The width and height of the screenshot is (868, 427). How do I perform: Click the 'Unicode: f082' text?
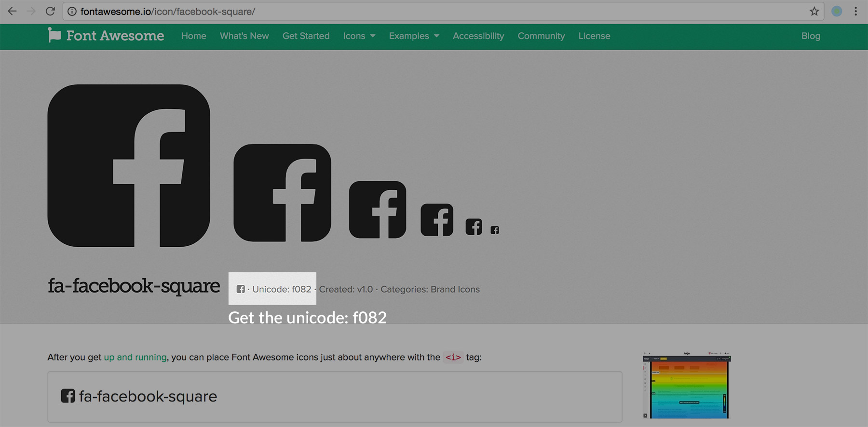(282, 289)
